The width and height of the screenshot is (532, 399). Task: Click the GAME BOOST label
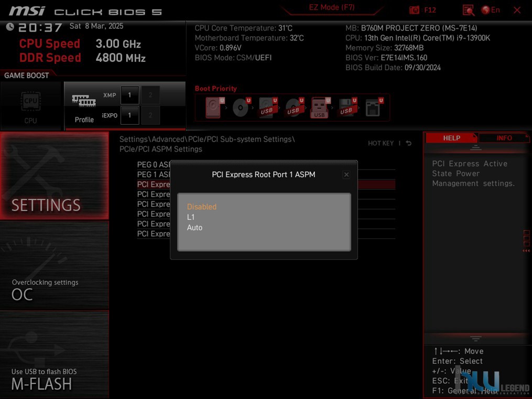pyautogui.click(x=26, y=76)
